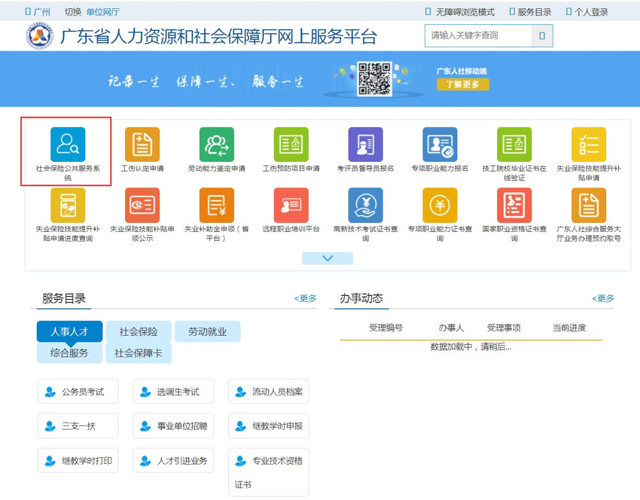Viewport: 640px width, 500px height.
Task: Click the 公务员考试 service button
Action: click(77, 392)
